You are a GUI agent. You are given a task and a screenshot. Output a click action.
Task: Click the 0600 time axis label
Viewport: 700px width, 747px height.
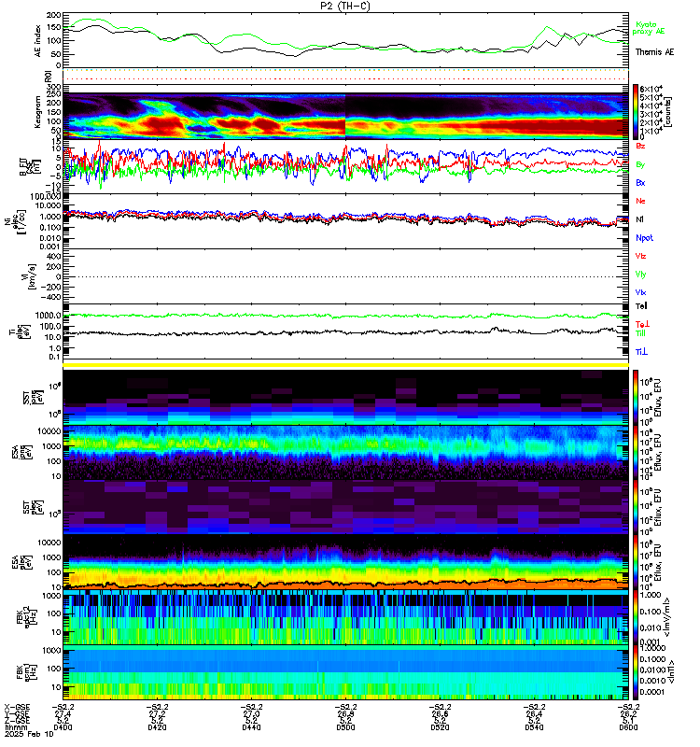coord(628,727)
